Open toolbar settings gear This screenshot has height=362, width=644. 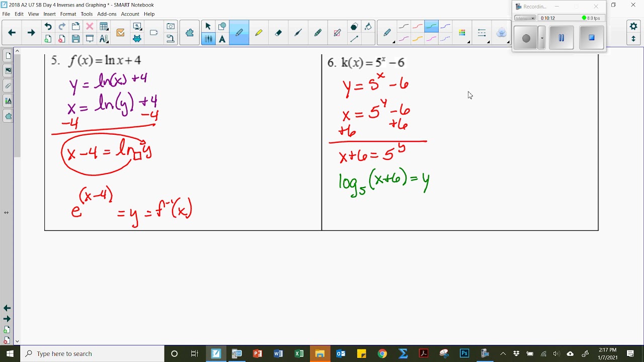click(x=633, y=26)
